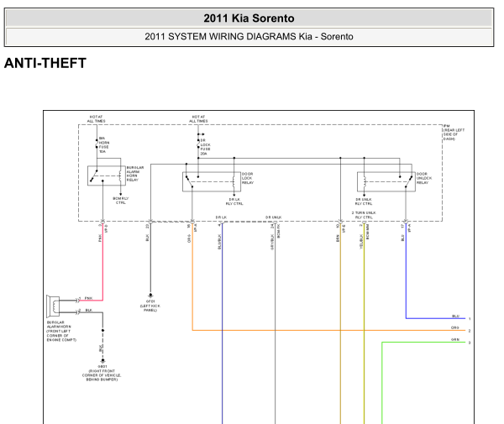504x424 pixels.
Task: Click the horizontal orange wire
Action: point(328,330)
